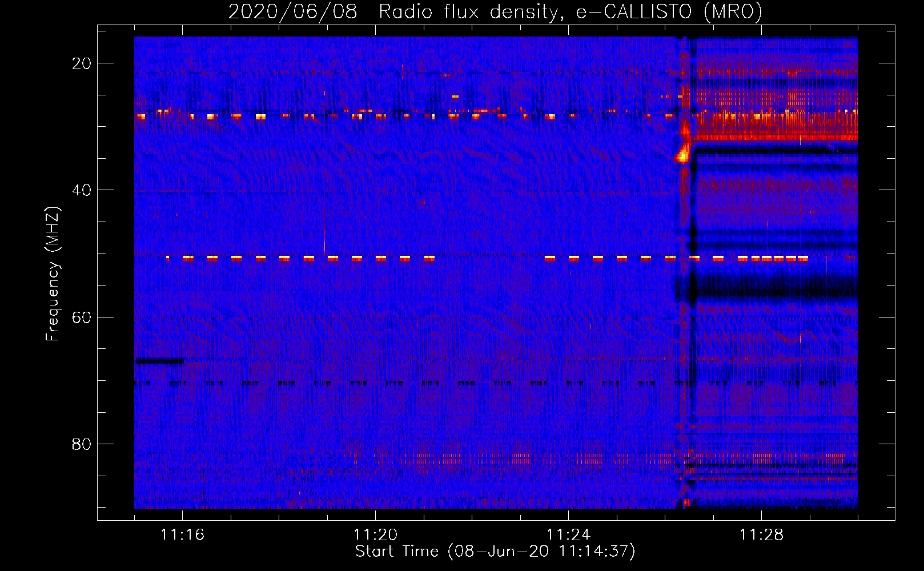Click the date "2020/06/08" in the title

click(293, 11)
